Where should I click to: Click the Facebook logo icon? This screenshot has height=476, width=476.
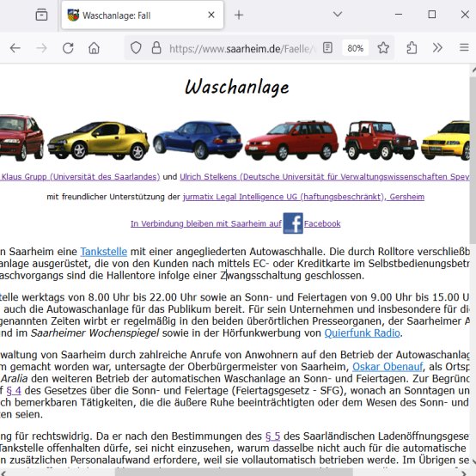[x=293, y=223]
